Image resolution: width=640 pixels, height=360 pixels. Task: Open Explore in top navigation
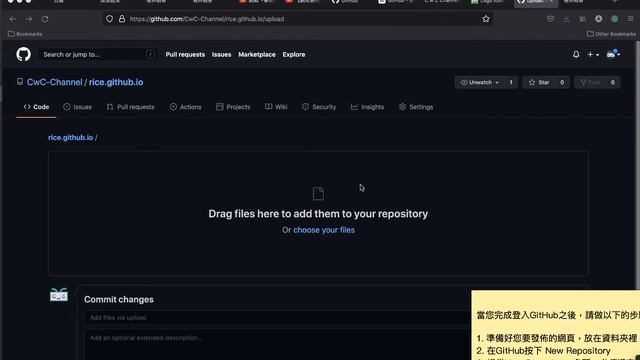pyautogui.click(x=293, y=54)
